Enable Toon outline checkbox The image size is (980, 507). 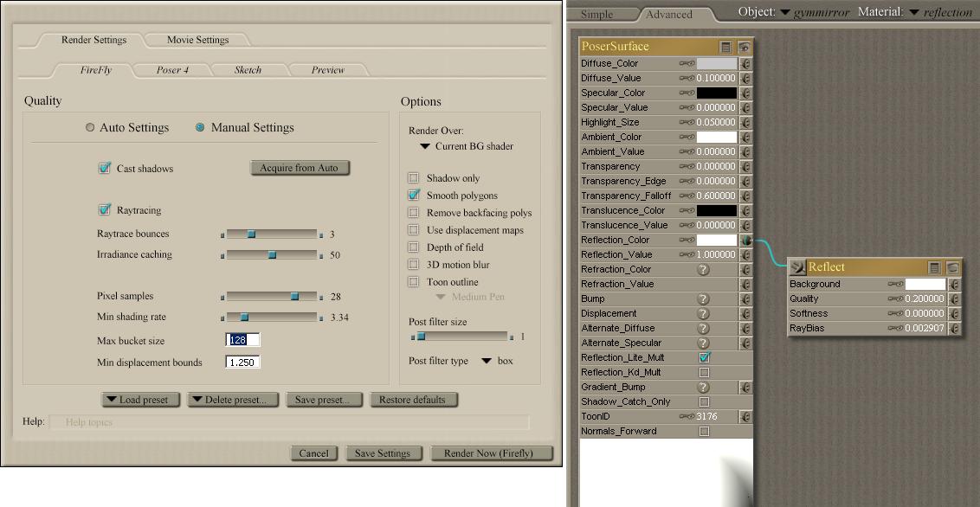[x=413, y=282]
